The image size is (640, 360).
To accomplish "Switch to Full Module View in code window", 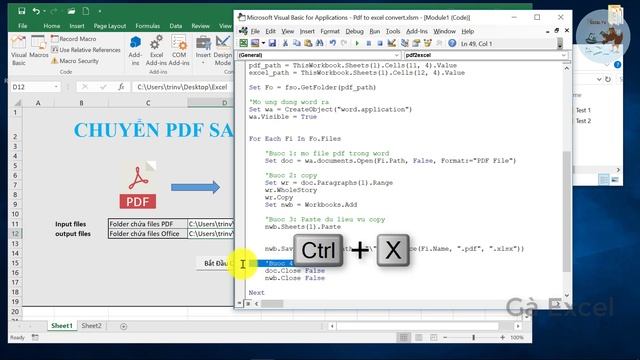I will point(248,303).
